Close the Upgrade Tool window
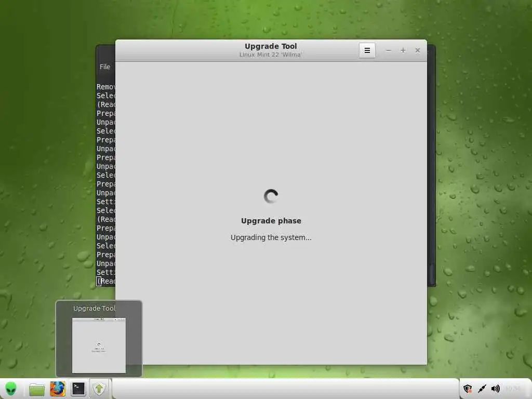The image size is (532, 399). tap(418, 50)
